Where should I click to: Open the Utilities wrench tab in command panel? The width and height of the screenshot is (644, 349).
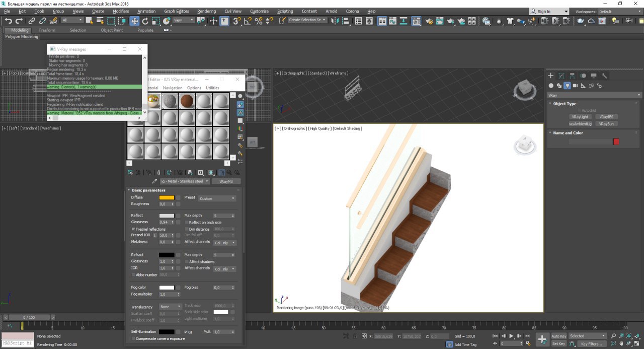[604, 76]
